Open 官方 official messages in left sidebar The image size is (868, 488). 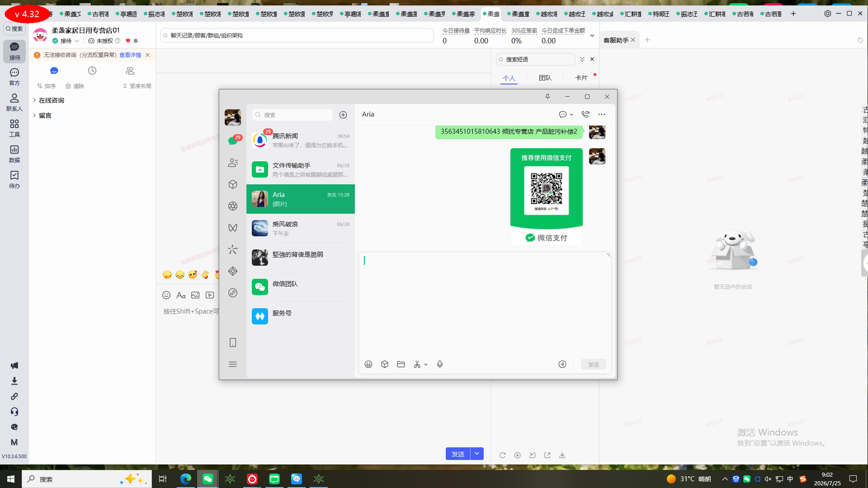tap(14, 77)
